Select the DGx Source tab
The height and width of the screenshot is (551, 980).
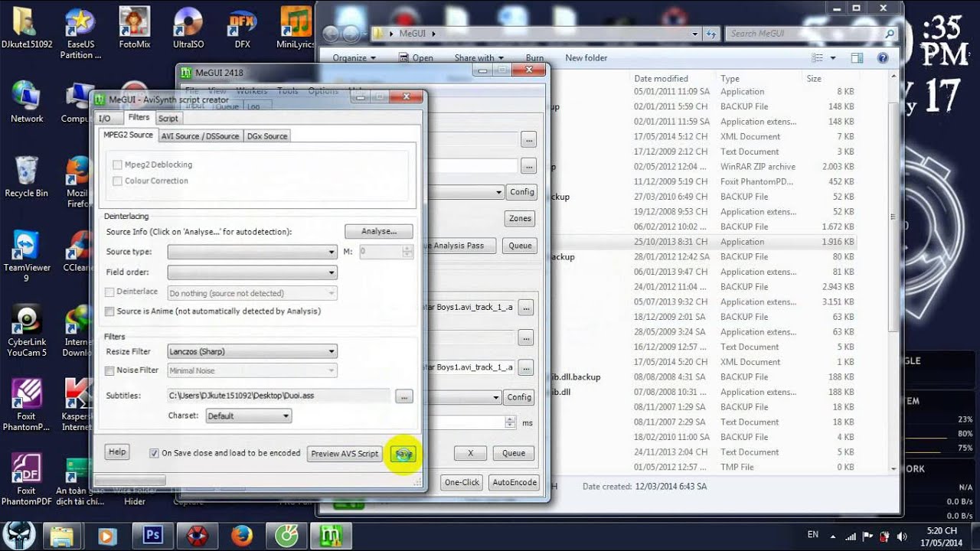click(x=266, y=136)
